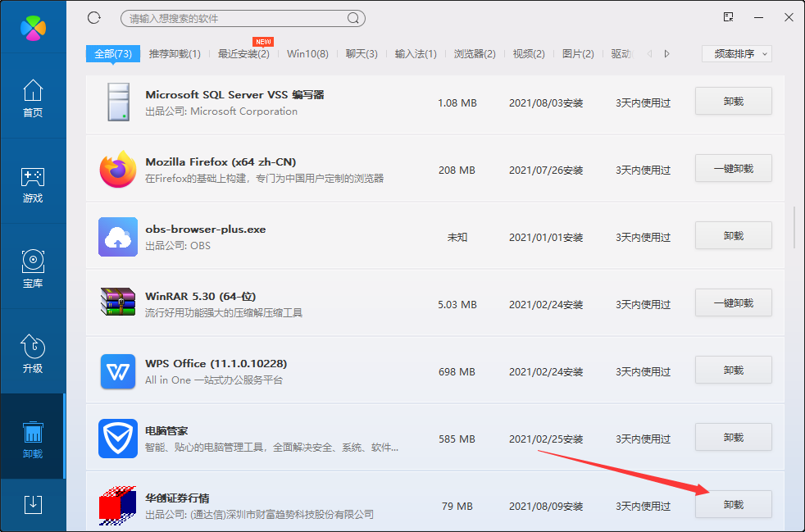Click the search magnifier icon
Screen dimensions: 805x532
353,19
